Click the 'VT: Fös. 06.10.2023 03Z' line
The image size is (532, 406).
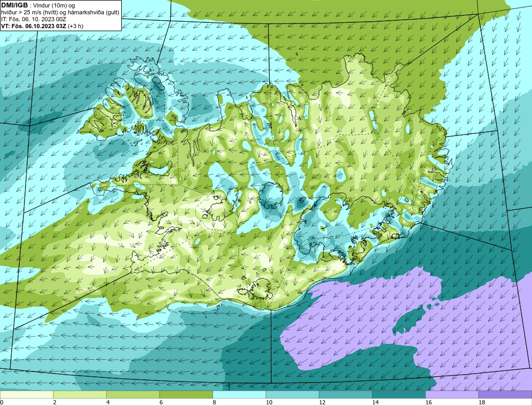point(34,26)
